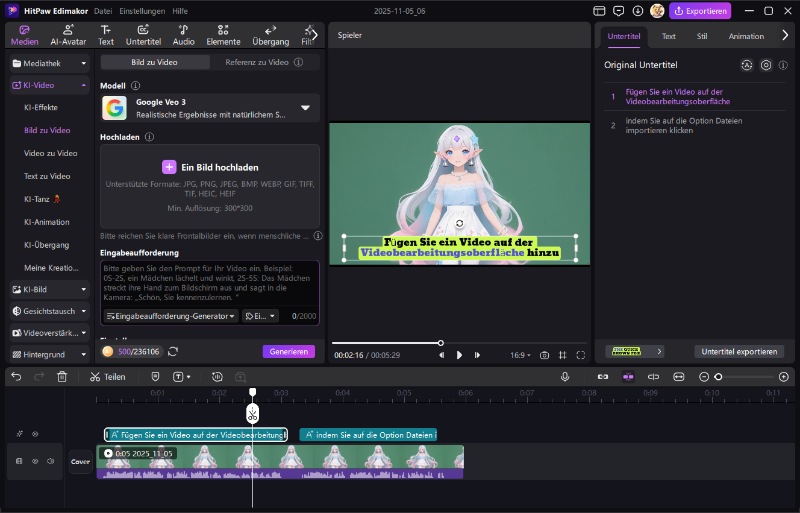
Task: Open the Text tool in the toolbar
Action: coord(106,35)
